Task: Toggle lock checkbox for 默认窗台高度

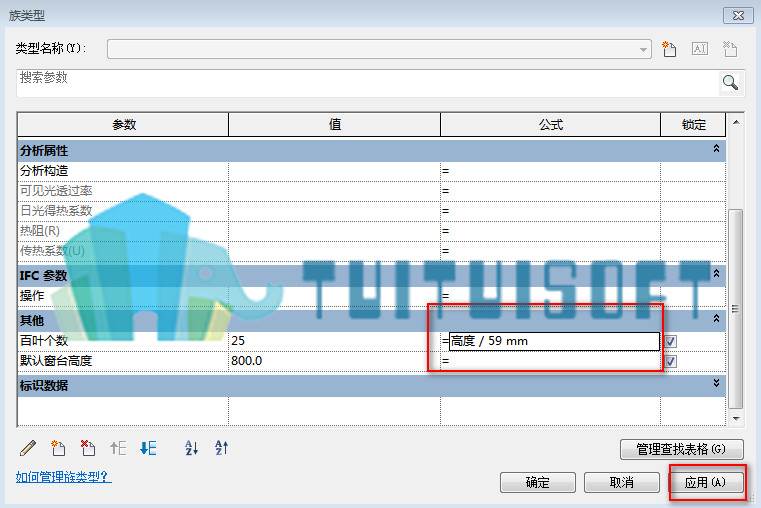Action: [671, 361]
